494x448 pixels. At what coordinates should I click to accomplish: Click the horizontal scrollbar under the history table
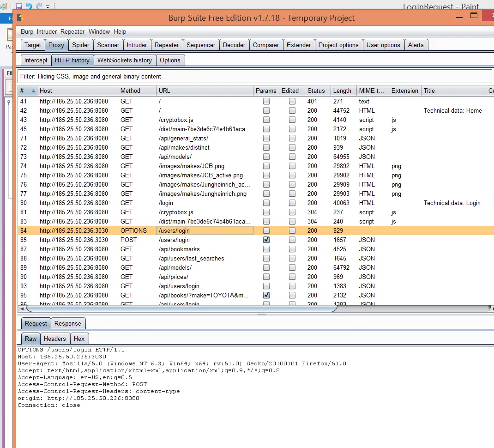click(181, 309)
